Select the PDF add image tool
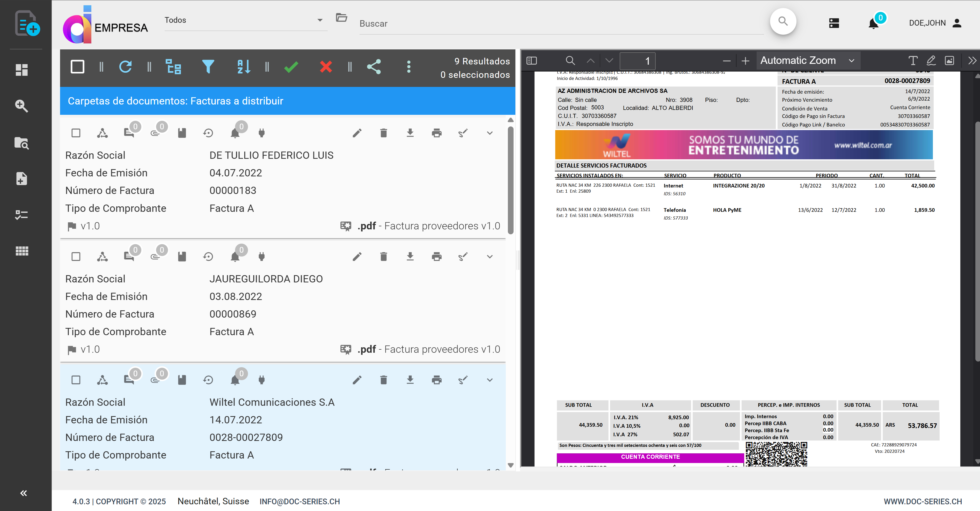 click(x=949, y=61)
